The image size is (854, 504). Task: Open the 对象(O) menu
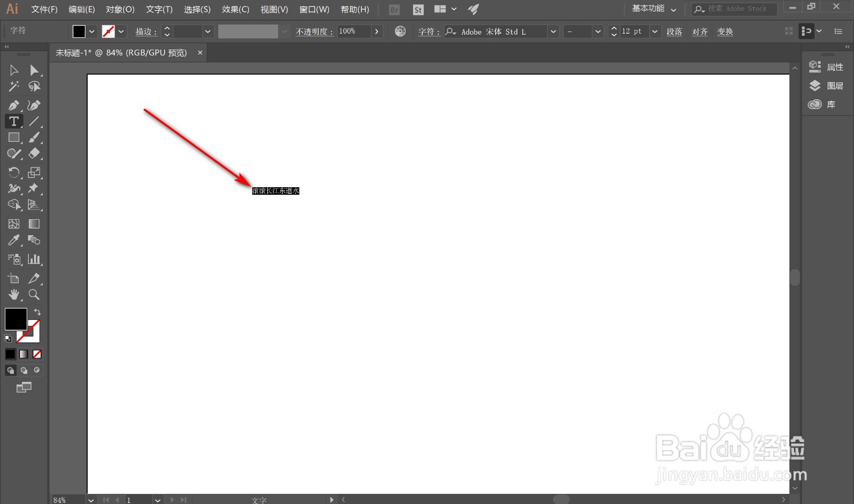[120, 10]
